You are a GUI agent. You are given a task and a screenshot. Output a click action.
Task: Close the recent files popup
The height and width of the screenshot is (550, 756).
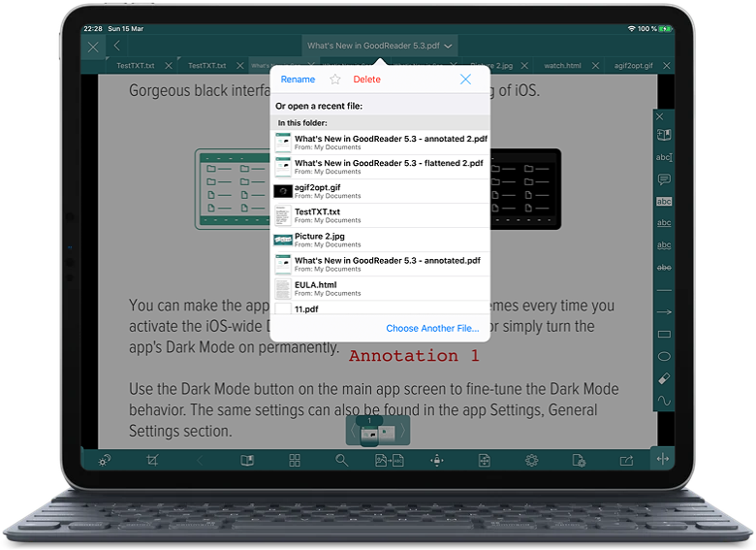point(465,80)
